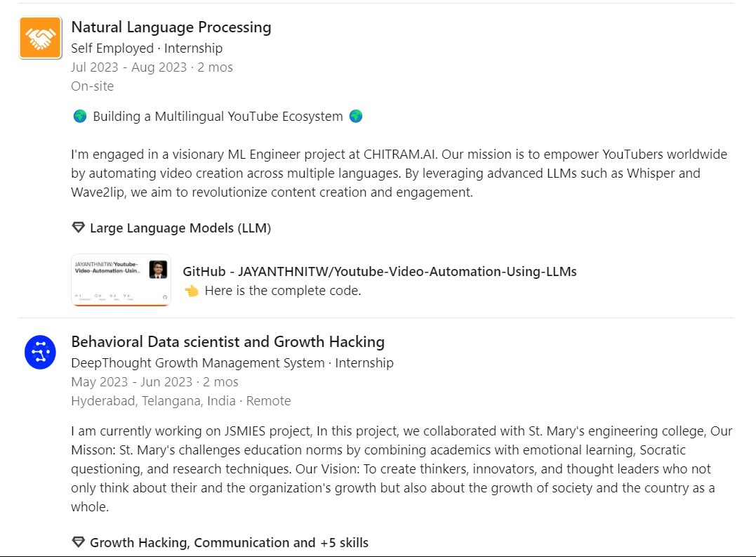Open the Natural Language Processing internship entry

(171, 27)
